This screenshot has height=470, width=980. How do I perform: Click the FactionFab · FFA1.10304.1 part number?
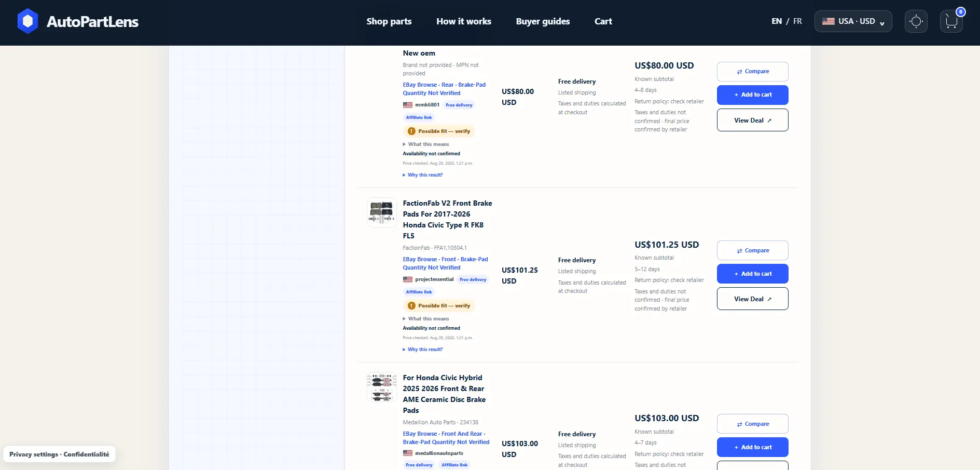point(435,248)
